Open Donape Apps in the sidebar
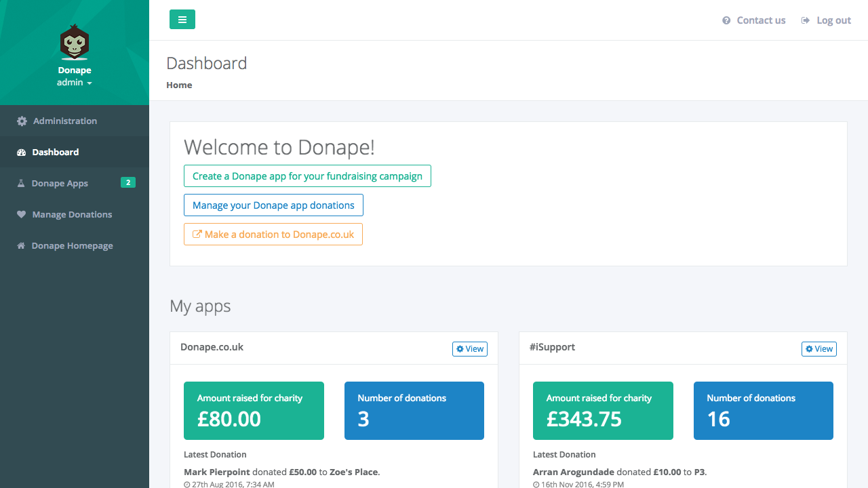 click(x=75, y=183)
